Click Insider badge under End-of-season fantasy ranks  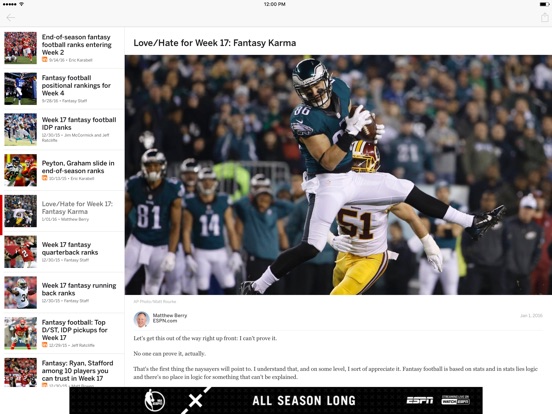coord(45,60)
